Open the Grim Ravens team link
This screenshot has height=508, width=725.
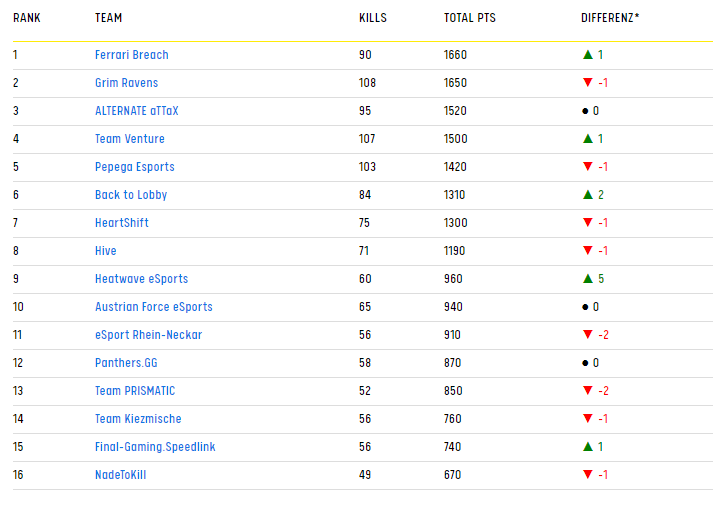[126, 83]
